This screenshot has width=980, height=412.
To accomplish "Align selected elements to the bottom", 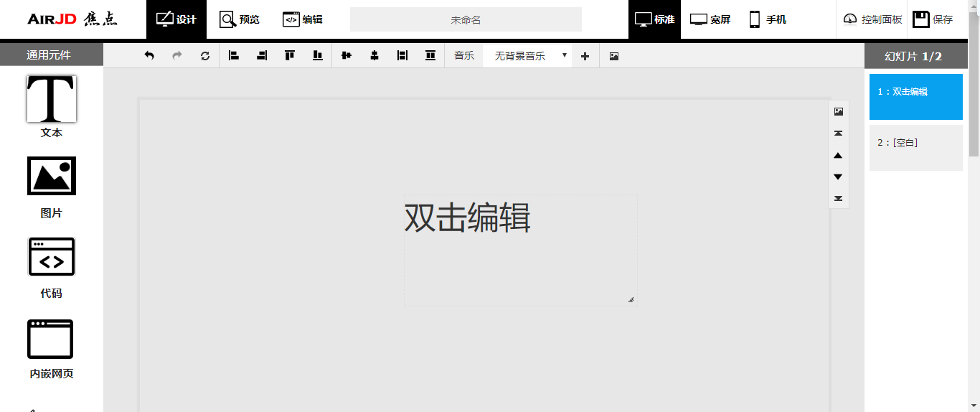I will pos(318,56).
